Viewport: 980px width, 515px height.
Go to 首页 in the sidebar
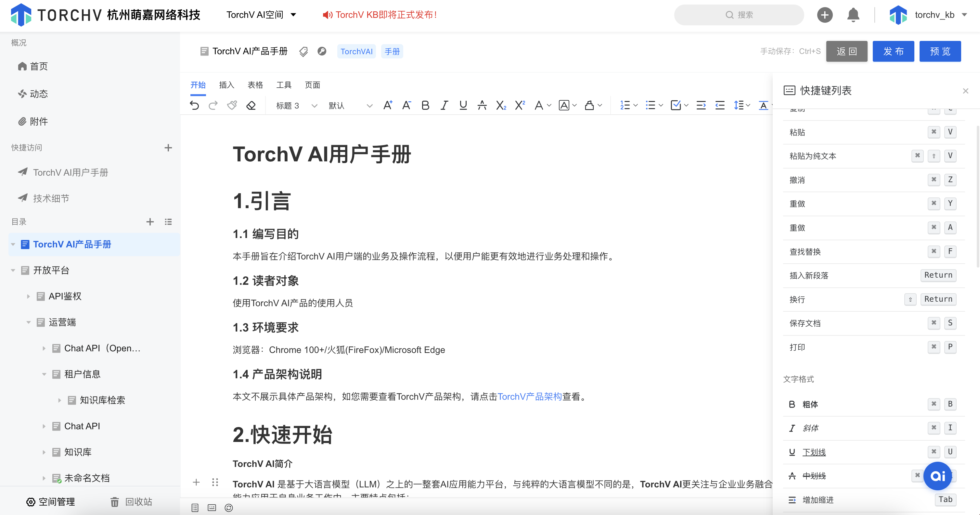coord(33,66)
